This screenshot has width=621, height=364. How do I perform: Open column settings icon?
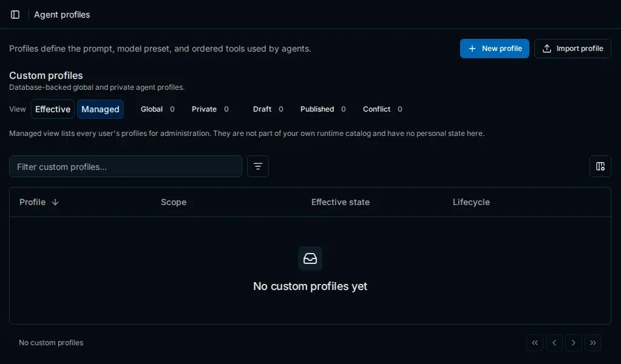(600, 166)
